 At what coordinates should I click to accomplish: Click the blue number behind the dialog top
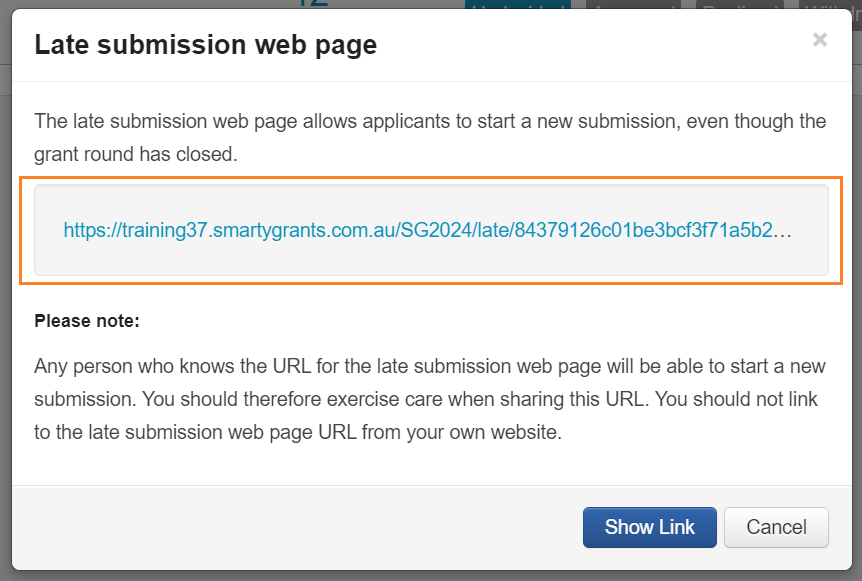(x=313, y=4)
